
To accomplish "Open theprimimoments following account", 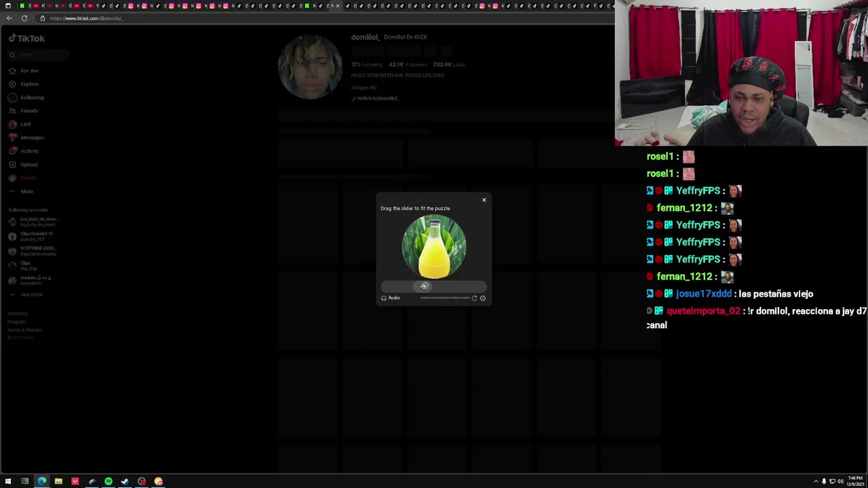I will pos(33,251).
